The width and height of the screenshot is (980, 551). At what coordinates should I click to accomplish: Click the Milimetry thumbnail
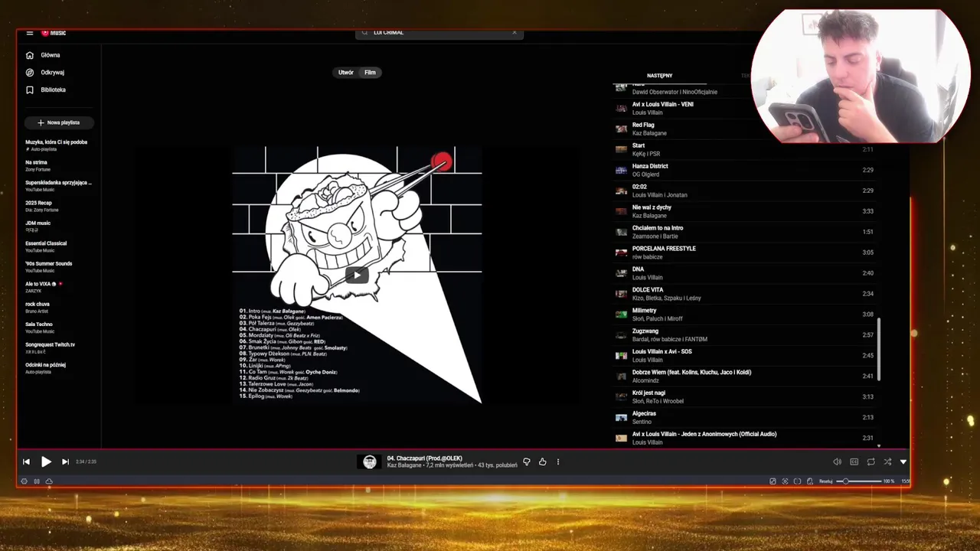point(621,315)
